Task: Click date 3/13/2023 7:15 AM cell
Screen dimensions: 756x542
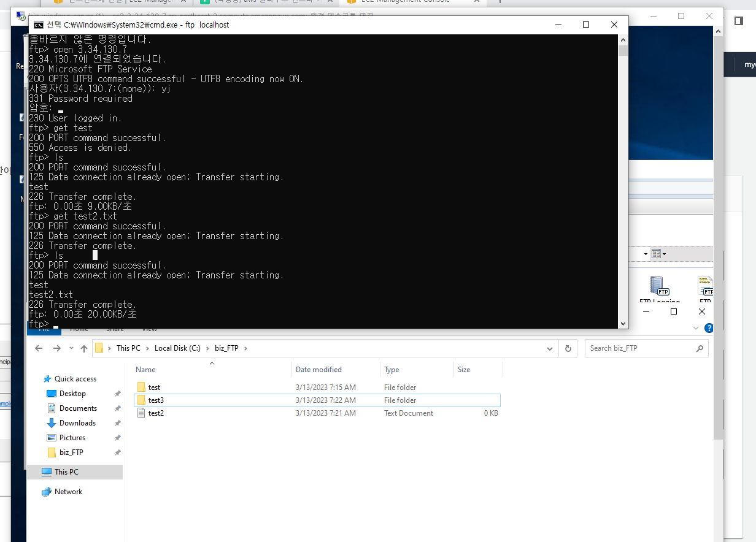Action: coord(326,387)
